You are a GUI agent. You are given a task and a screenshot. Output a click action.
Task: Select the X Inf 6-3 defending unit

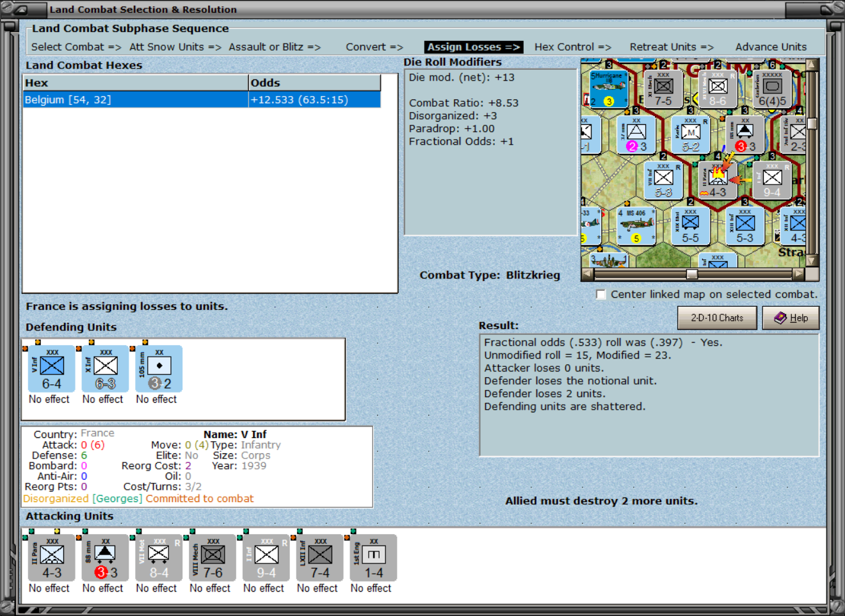106,369
